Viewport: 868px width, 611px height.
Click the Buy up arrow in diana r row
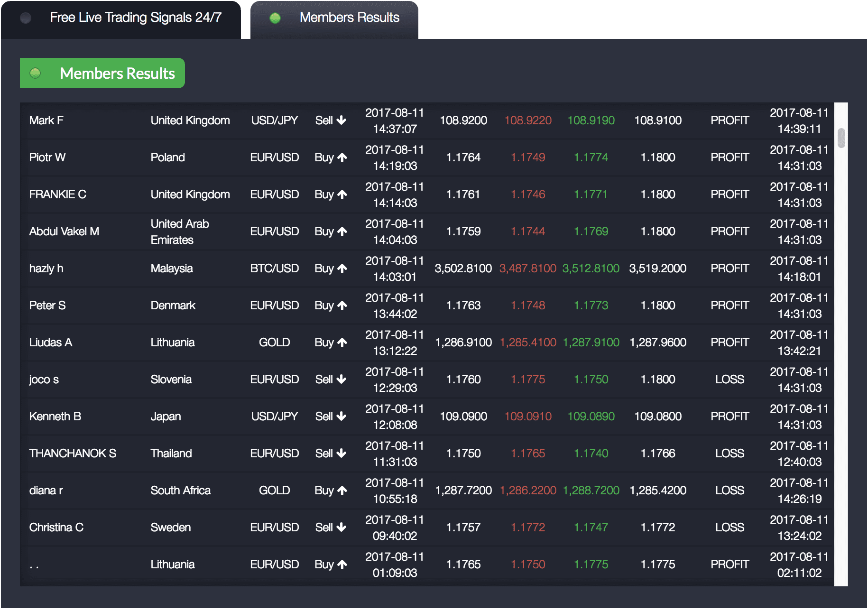pyautogui.click(x=342, y=491)
